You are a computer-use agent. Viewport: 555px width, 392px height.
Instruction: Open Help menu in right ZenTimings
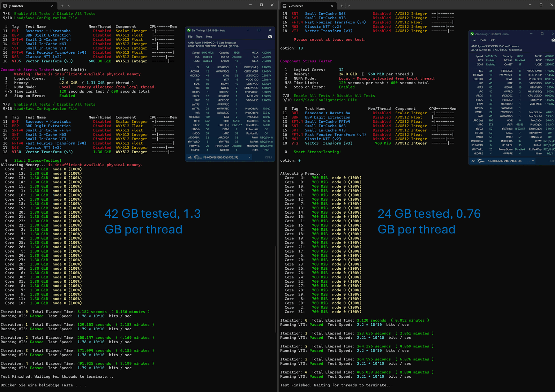[x=492, y=40]
